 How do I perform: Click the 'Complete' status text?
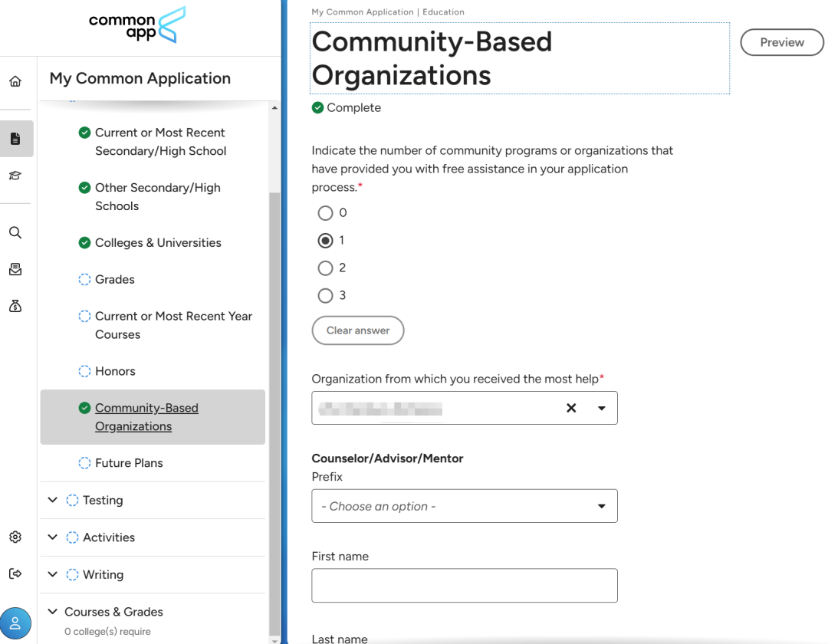point(353,107)
